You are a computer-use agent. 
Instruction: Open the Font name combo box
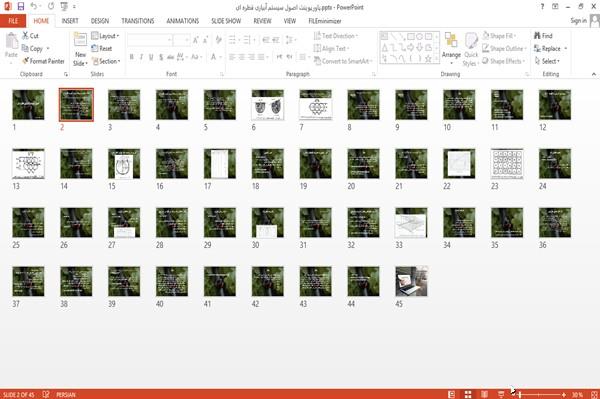click(x=149, y=40)
